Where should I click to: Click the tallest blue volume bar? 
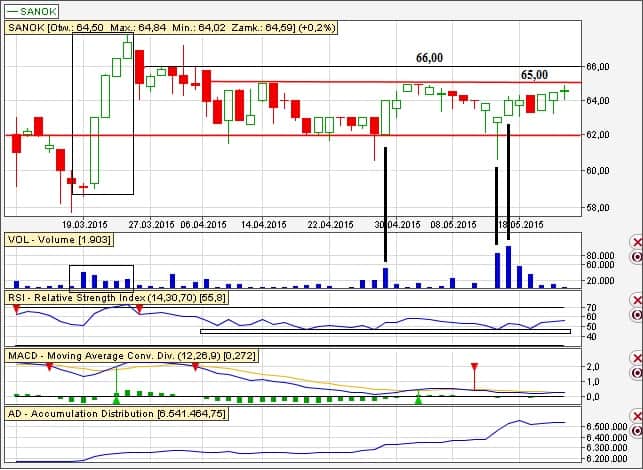(508, 267)
